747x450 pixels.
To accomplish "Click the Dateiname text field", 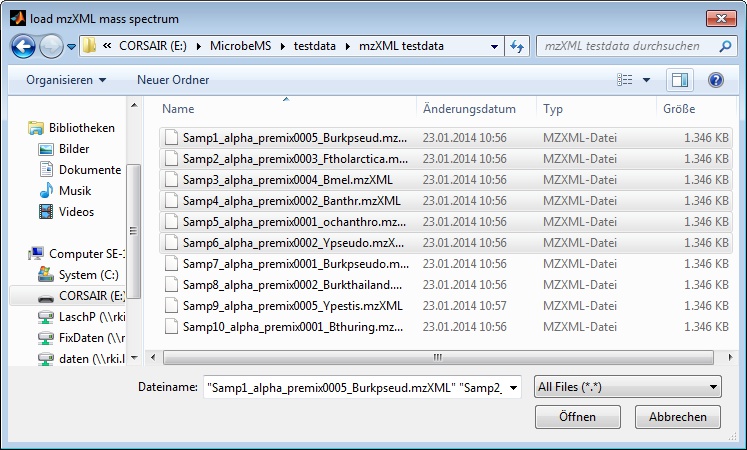I will (x=361, y=387).
